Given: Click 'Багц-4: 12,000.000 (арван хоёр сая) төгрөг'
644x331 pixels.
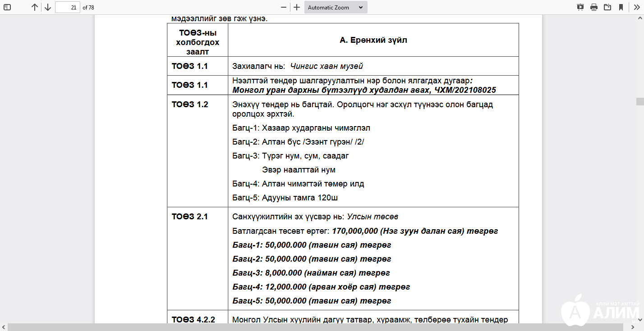Looking at the screenshot, I should tap(321, 287).
